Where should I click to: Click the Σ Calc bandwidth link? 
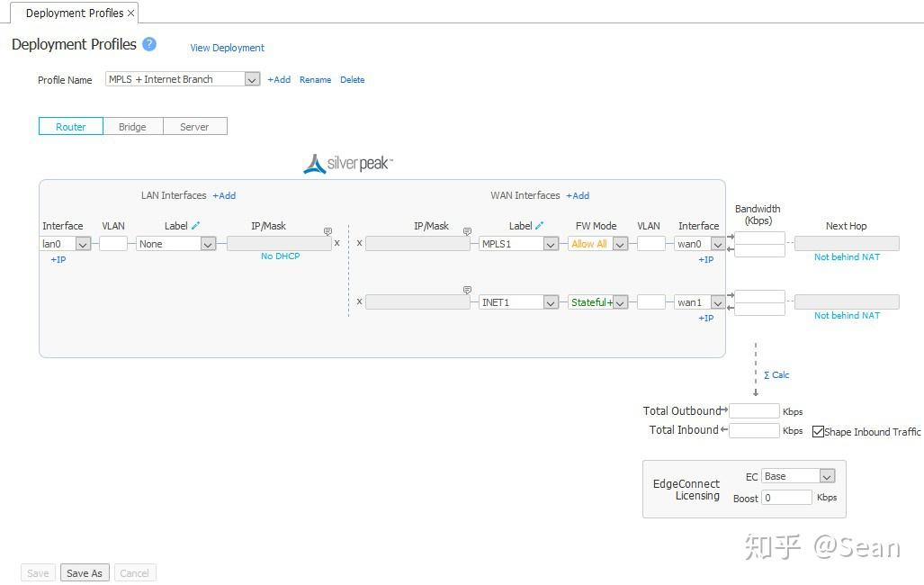pos(776,375)
